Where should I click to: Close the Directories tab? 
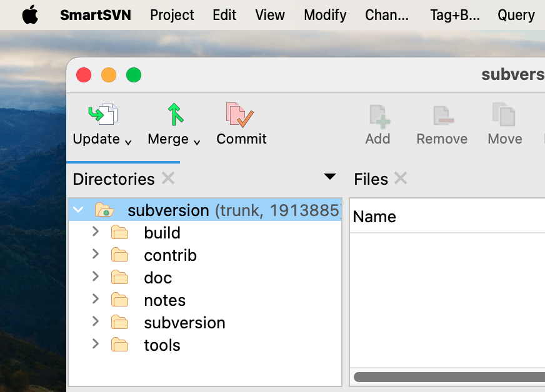[x=167, y=179]
